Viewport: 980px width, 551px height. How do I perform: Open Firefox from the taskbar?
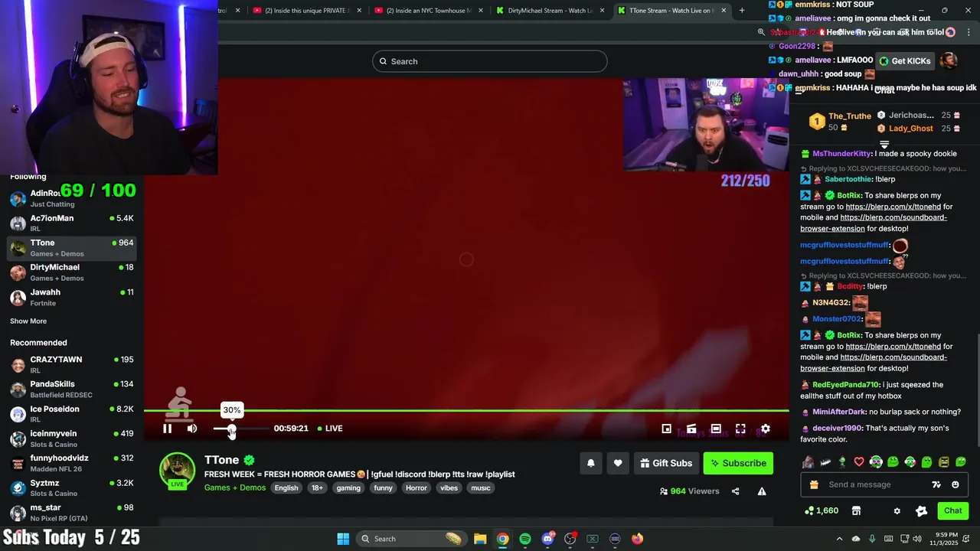pos(637,539)
